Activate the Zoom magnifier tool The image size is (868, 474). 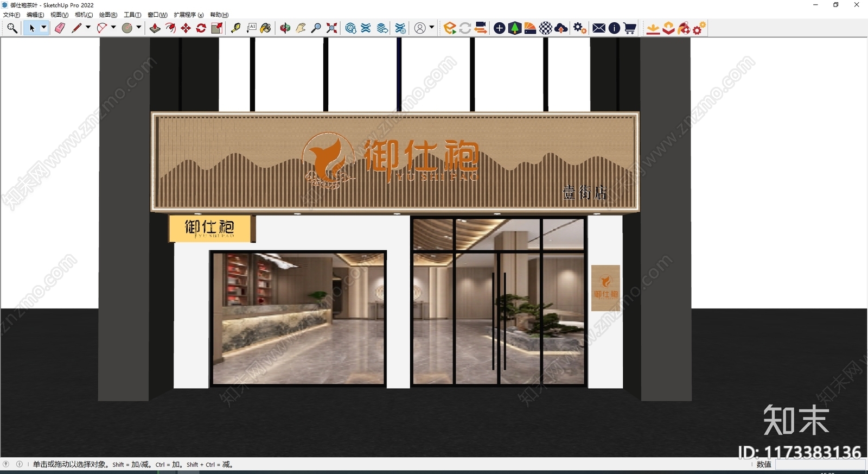[x=316, y=28]
